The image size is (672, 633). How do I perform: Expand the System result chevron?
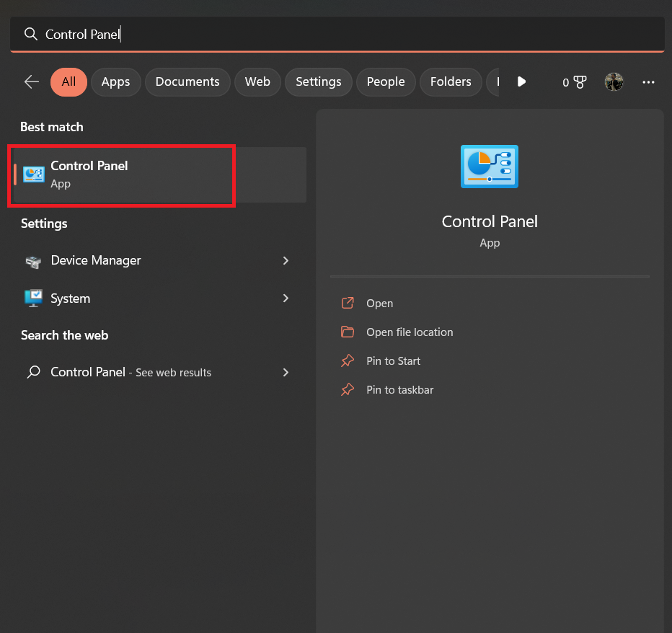click(x=286, y=298)
